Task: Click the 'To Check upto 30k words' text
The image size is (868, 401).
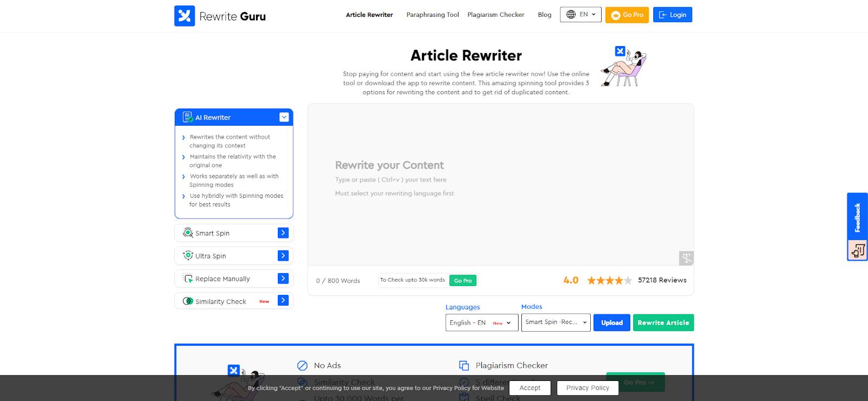Action: (x=412, y=280)
